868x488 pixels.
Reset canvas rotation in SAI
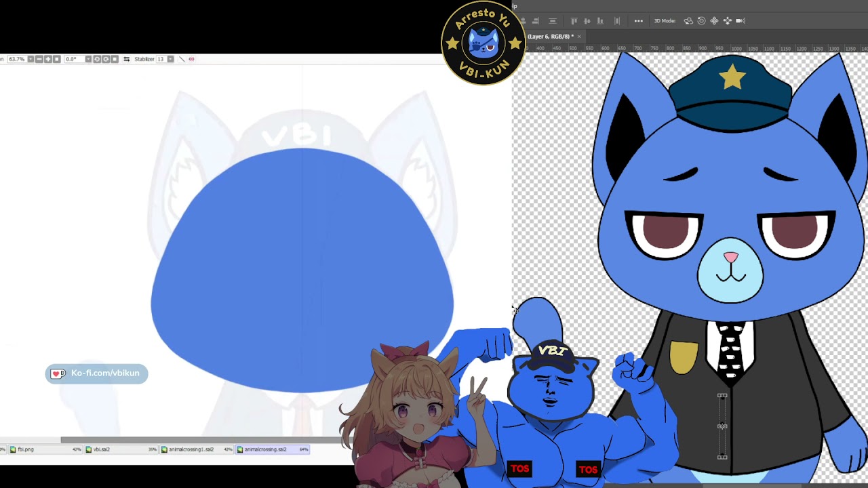tap(115, 59)
